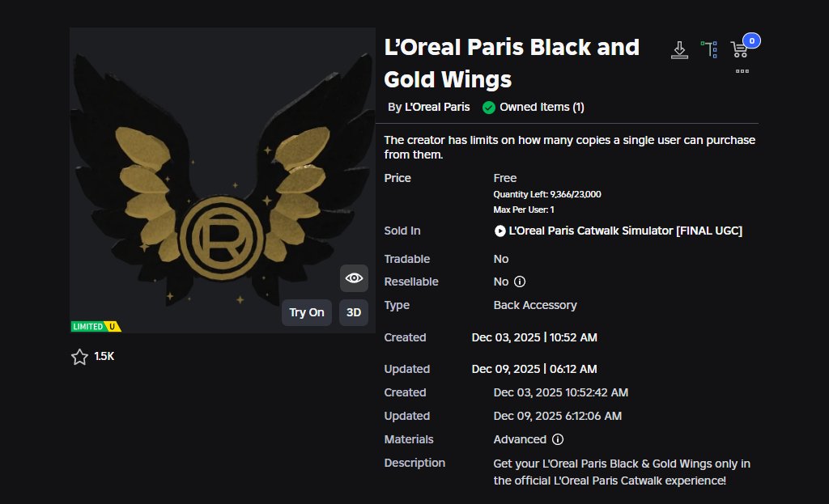The image size is (829, 504).
Task: Favorite the item with the star
Action: (x=79, y=356)
